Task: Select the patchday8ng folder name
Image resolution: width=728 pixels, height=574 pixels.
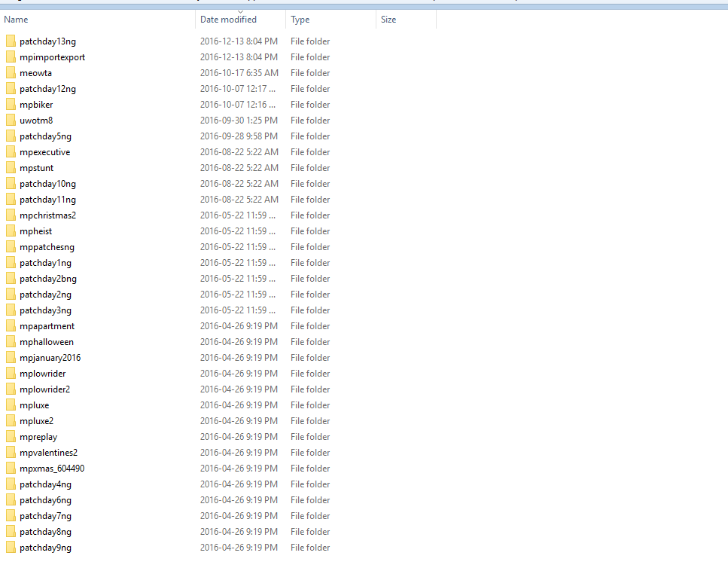Action: pos(45,532)
